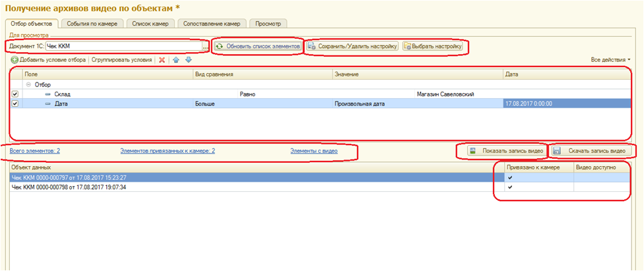Move condition down with blue down arrow
644x271 pixels.
point(188,60)
